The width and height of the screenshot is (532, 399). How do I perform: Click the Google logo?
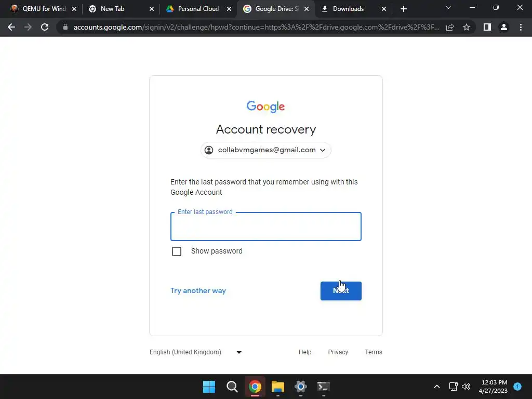pyautogui.click(x=265, y=107)
